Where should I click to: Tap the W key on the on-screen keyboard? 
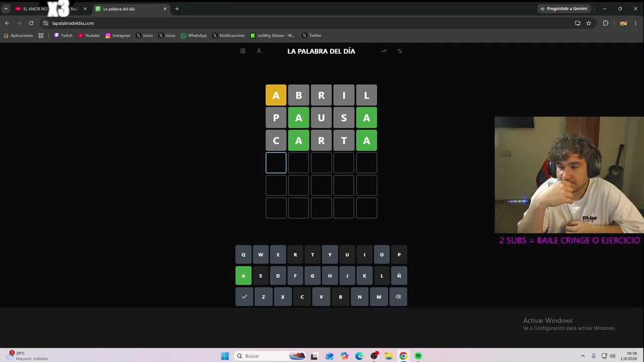tap(261, 255)
